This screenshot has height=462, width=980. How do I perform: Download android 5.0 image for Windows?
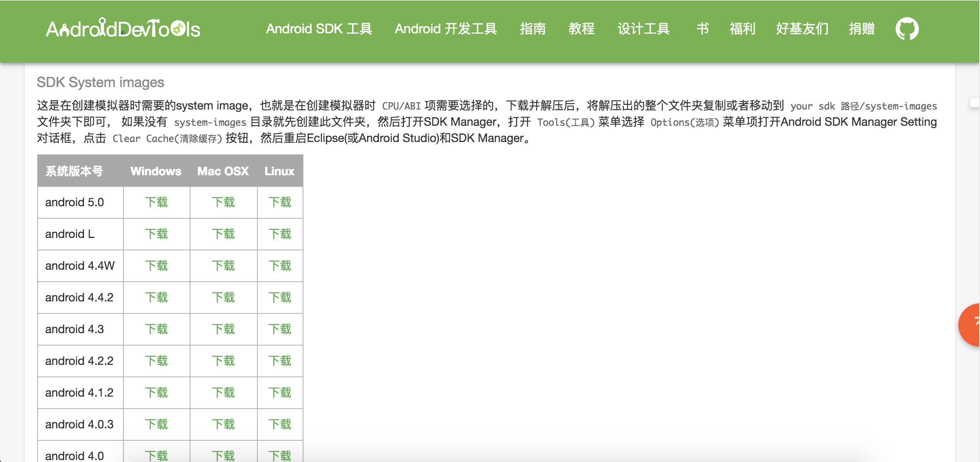pyautogui.click(x=156, y=202)
